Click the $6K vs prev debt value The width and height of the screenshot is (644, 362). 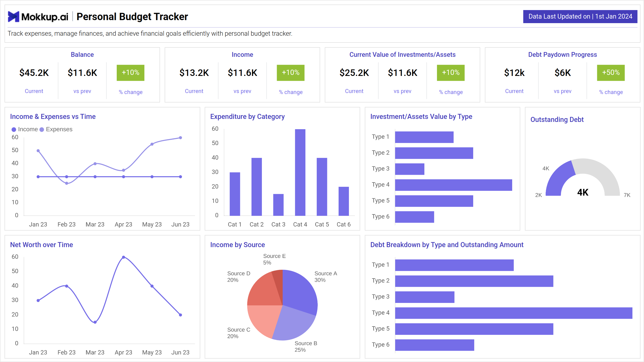point(562,73)
